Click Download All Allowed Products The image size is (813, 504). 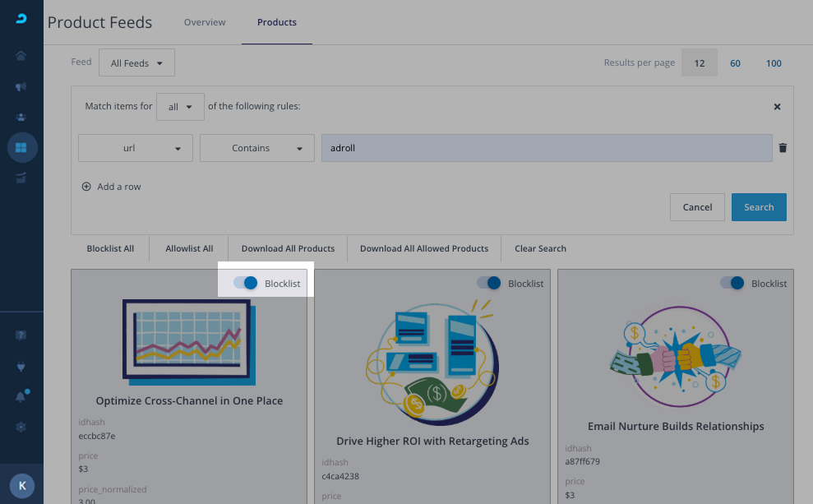423,248
